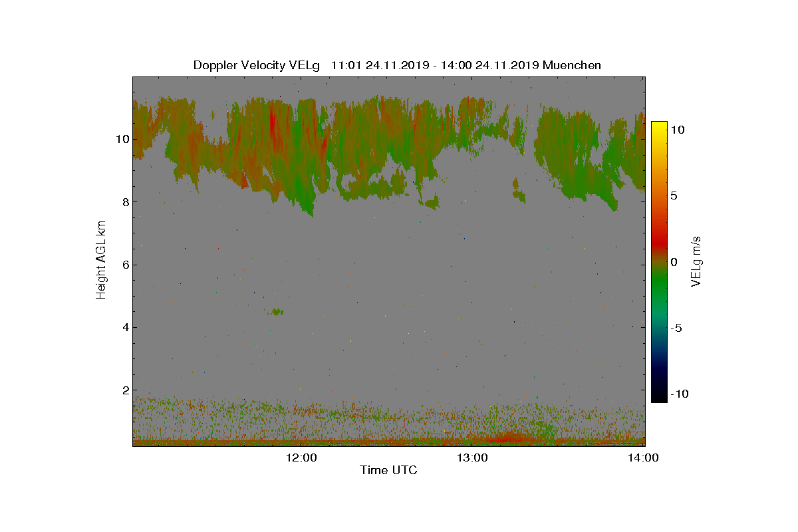Viewport: 798px width, 532px height.
Task: Click the height axis label '10'
Action: tap(121, 139)
